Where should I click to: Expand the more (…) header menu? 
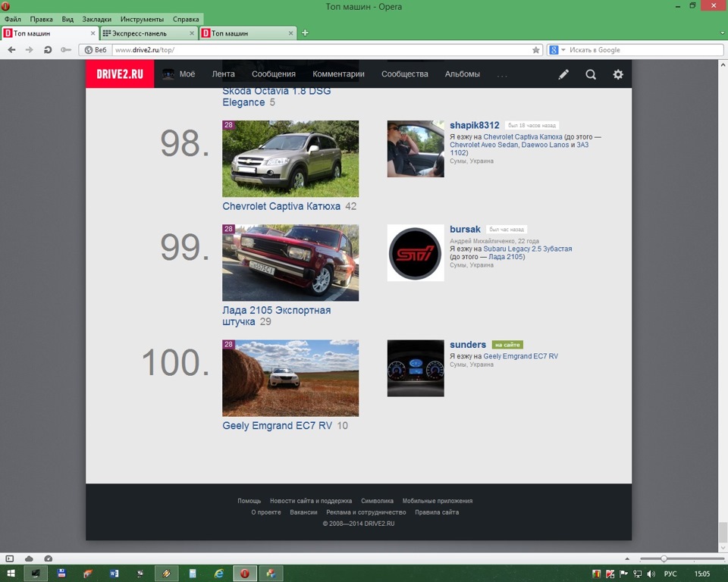(502, 75)
